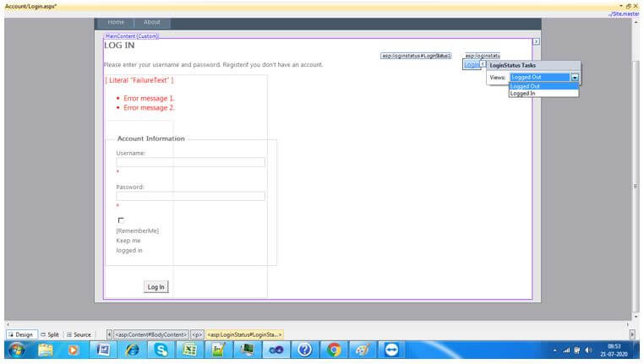Click the Username input field
Viewport: 644px width, 364px height.
point(190,162)
